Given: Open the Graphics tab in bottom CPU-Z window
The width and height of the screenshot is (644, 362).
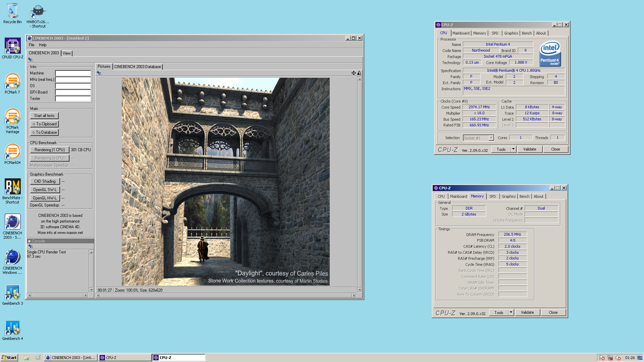Looking at the screenshot, I should point(509,196).
